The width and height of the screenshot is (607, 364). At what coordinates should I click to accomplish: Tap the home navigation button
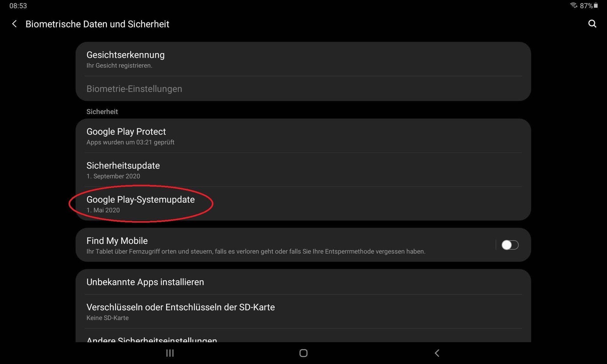(x=303, y=353)
